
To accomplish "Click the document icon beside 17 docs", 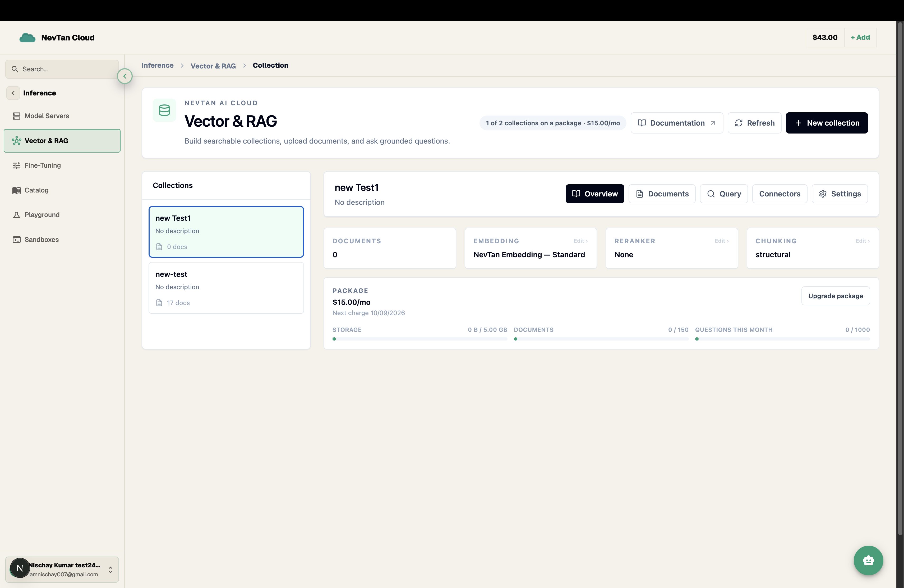I will [159, 303].
